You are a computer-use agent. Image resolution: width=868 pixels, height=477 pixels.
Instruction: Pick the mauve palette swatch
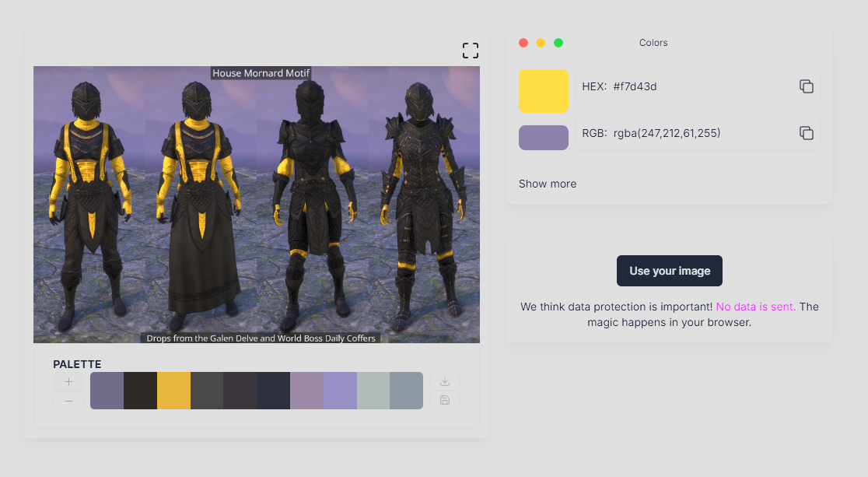pyautogui.click(x=306, y=391)
